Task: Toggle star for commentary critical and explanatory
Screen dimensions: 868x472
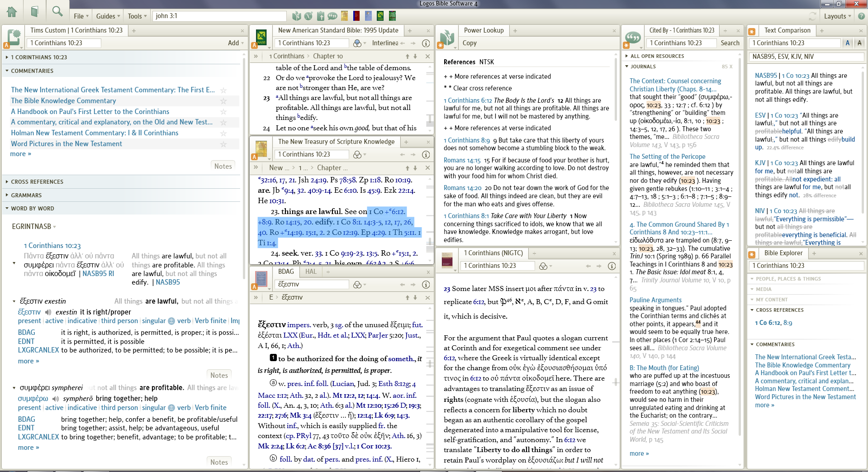Action: coord(223,122)
